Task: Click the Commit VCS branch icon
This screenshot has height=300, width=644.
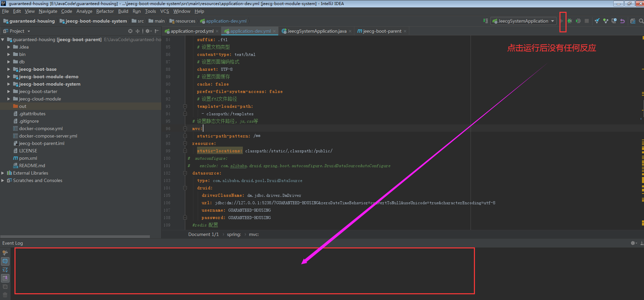Action: coord(606,21)
